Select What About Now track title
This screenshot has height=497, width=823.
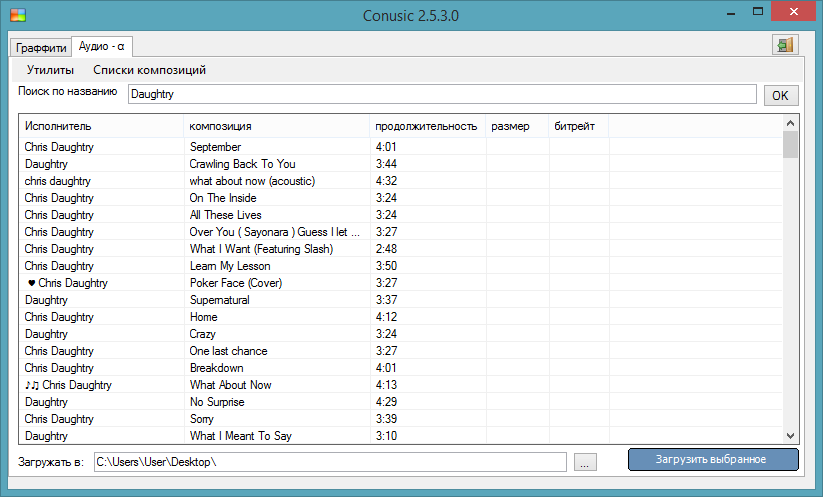pos(230,385)
